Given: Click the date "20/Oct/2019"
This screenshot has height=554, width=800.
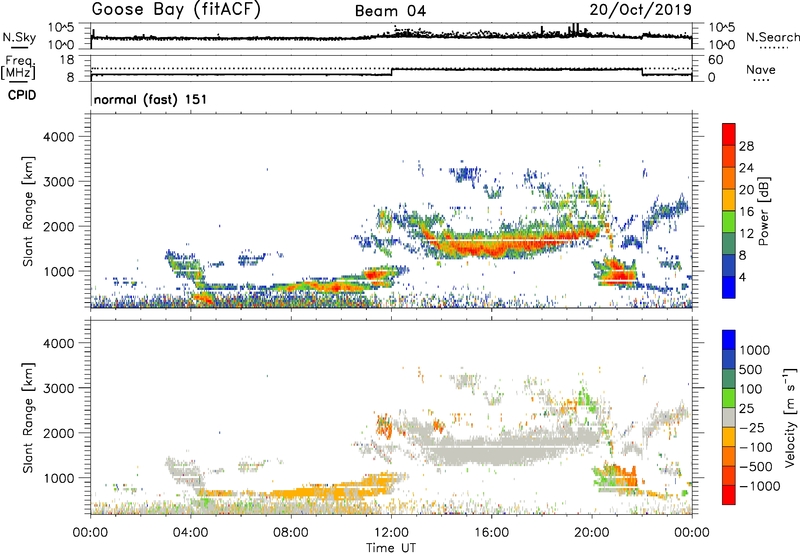Looking at the screenshot, I should [x=641, y=10].
